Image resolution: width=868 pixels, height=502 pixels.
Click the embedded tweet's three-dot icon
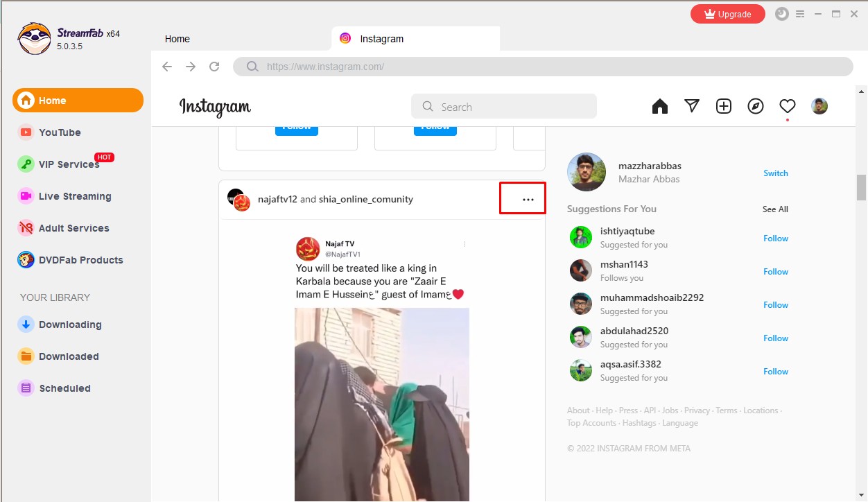click(x=465, y=244)
